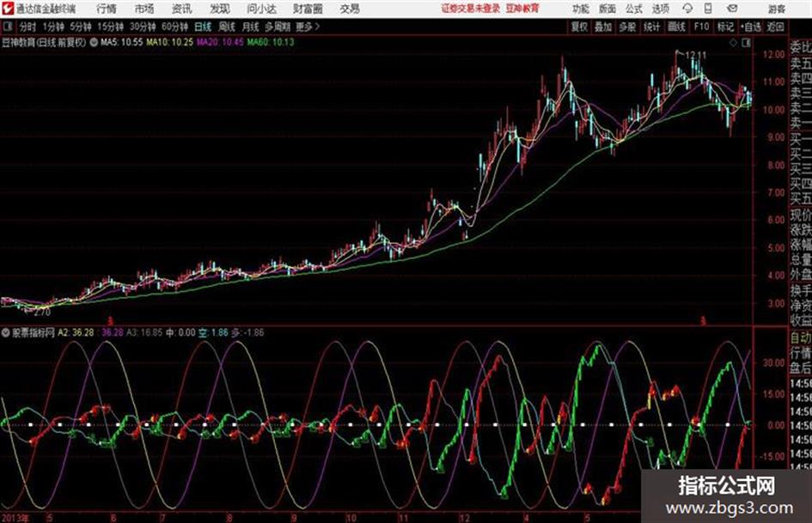Click the 证券交易未登录 login link
The width and height of the screenshot is (812, 523).
pyautogui.click(x=471, y=9)
